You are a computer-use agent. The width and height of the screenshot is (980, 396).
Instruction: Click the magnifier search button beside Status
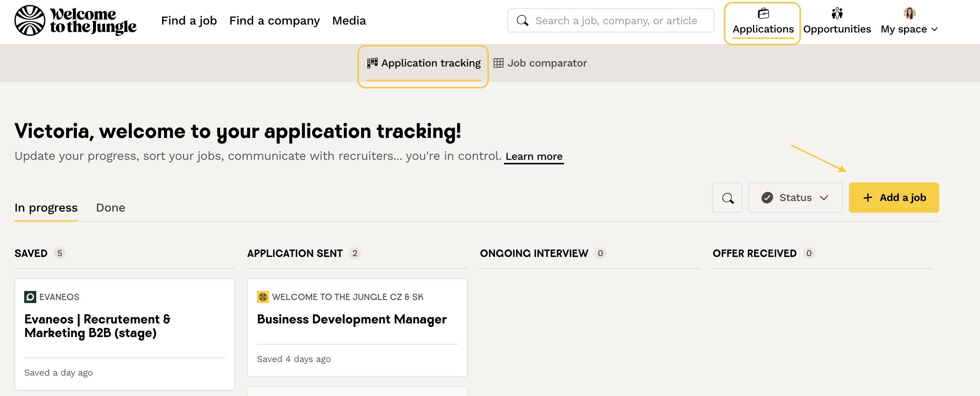[727, 198]
